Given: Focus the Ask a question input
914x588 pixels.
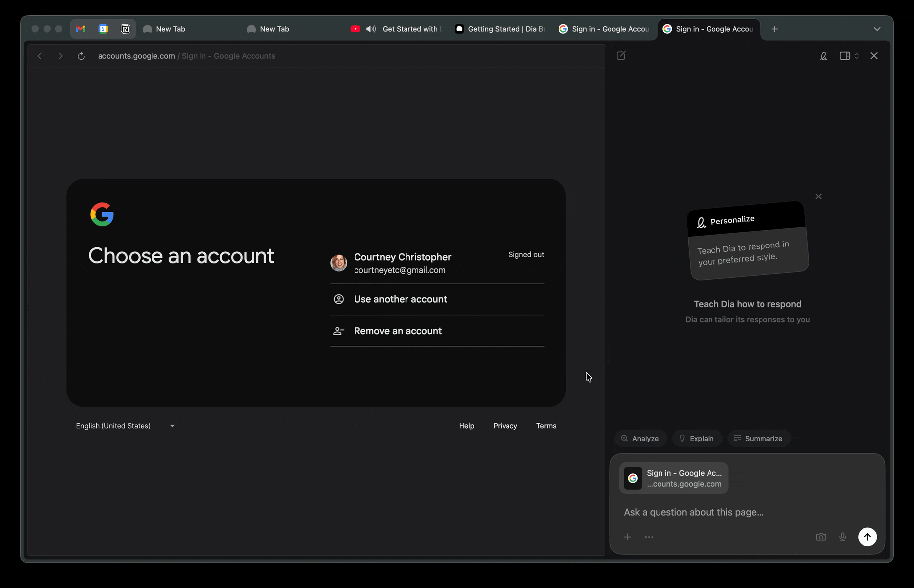Looking at the screenshot, I should coord(747,512).
